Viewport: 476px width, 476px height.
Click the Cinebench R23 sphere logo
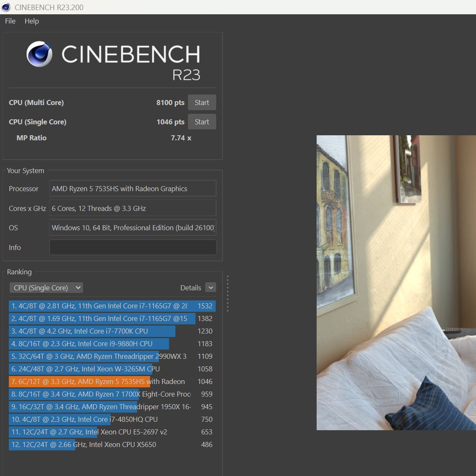(x=40, y=54)
